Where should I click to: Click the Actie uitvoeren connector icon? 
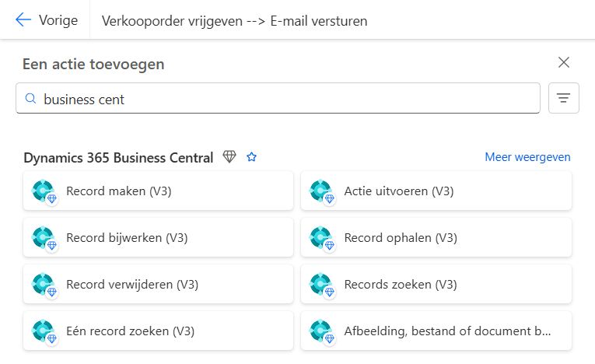[x=320, y=191]
